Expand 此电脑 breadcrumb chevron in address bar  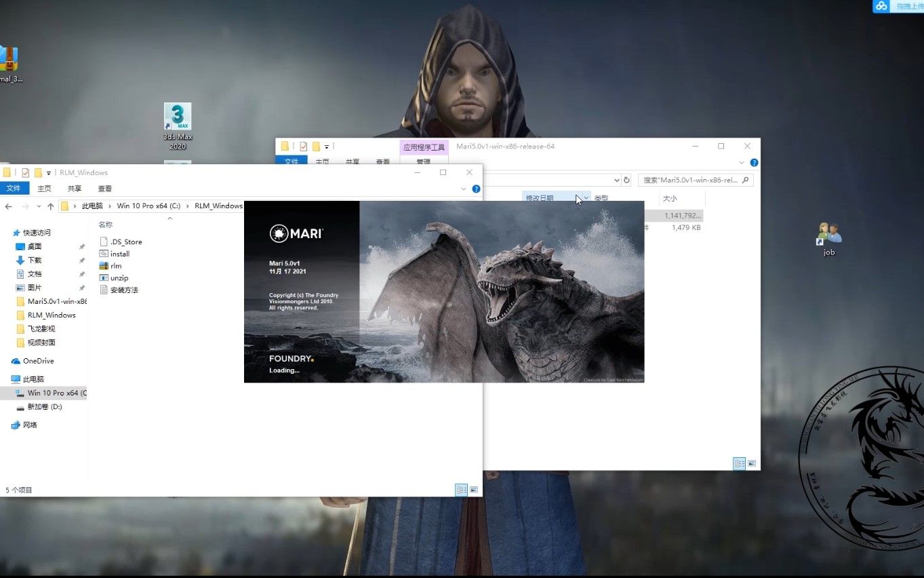pos(110,206)
